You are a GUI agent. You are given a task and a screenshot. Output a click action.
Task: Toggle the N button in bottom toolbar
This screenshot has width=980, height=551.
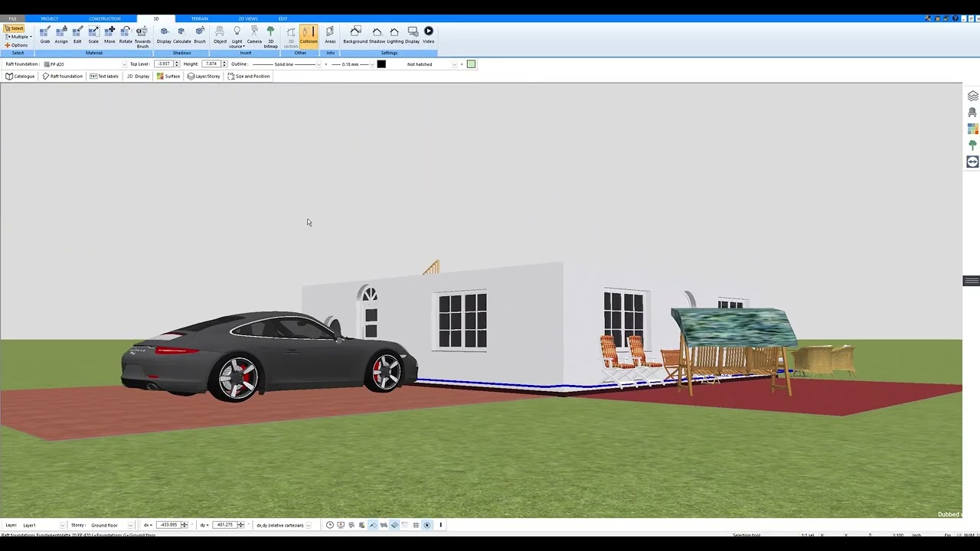(427, 525)
